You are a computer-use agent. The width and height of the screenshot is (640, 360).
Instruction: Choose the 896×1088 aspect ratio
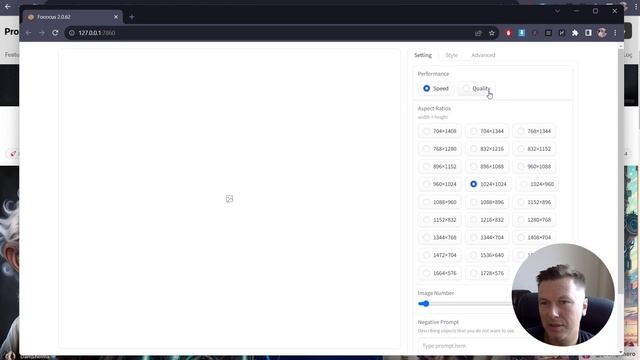(487, 167)
